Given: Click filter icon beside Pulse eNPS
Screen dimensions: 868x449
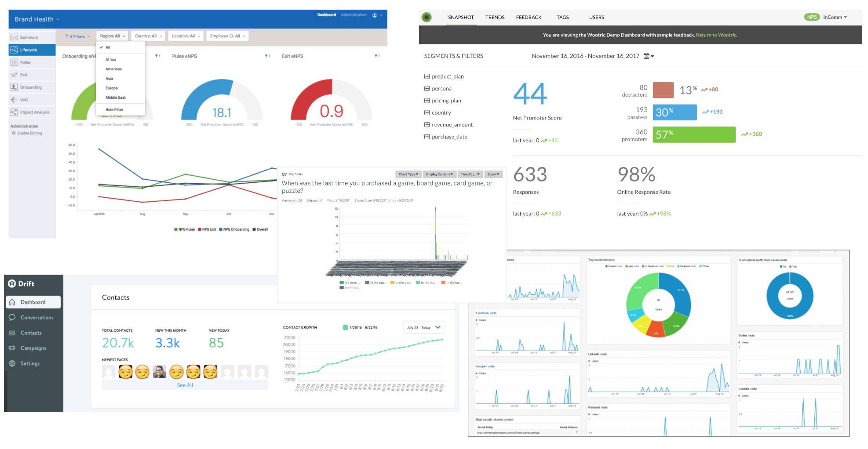Looking at the screenshot, I should [266, 56].
